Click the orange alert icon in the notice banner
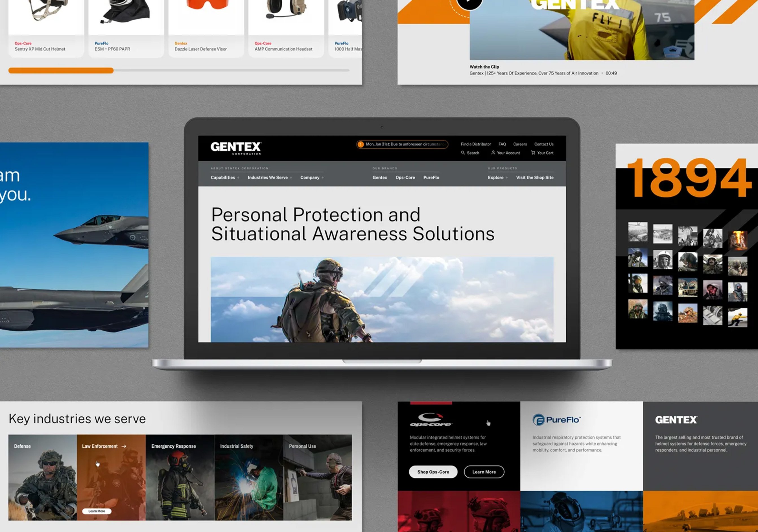Image resolution: width=758 pixels, height=532 pixels. (x=361, y=144)
